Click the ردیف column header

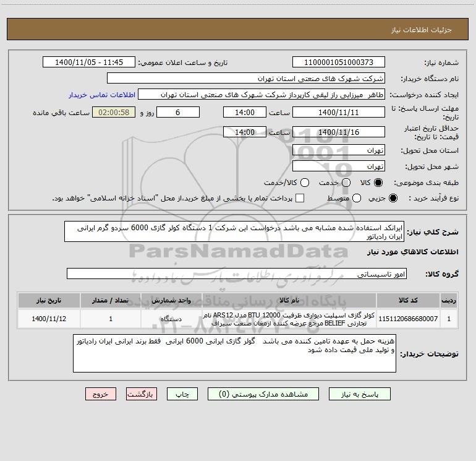click(449, 300)
